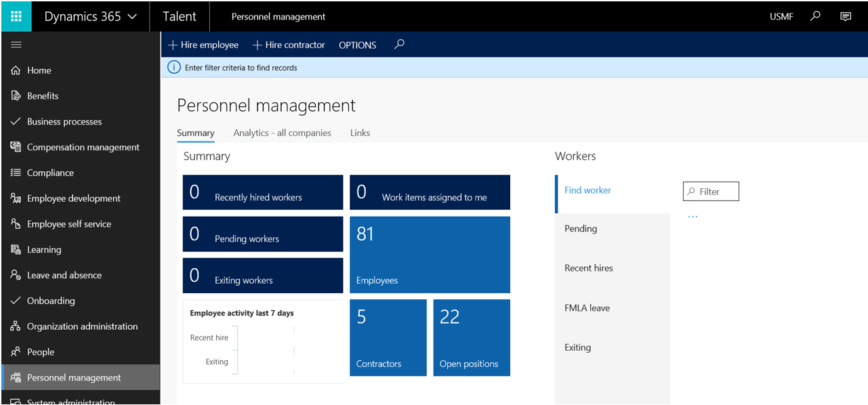Collapse the navigation pane hamburger icon
The image size is (868, 405).
[16, 45]
